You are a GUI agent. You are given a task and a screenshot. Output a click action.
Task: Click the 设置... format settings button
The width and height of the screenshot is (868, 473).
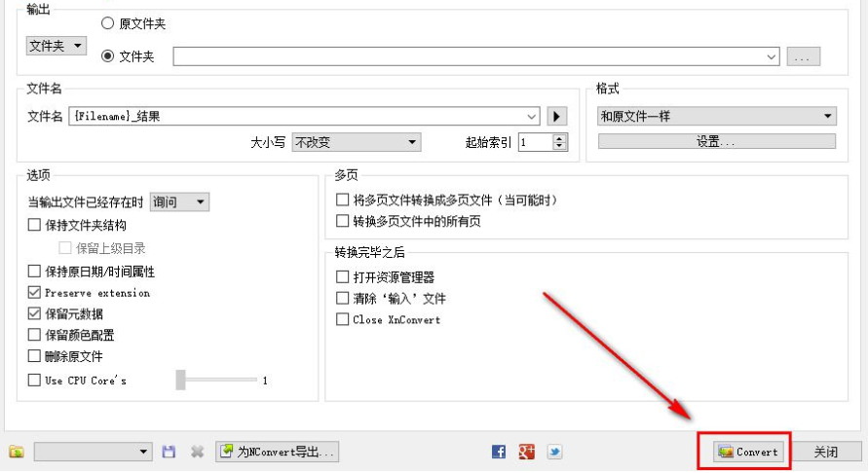pos(717,142)
